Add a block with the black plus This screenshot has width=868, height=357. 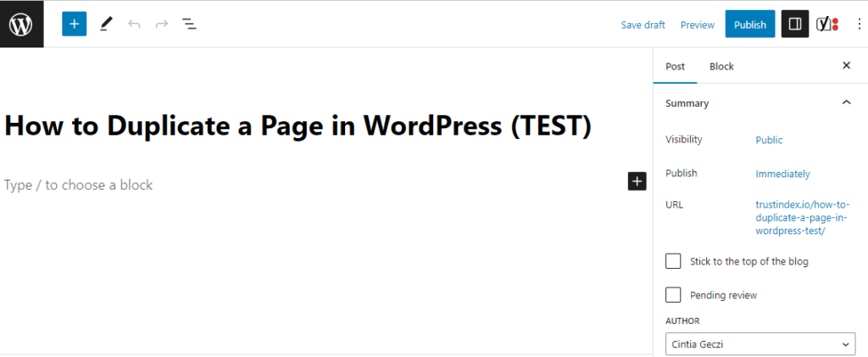(637, 181)
